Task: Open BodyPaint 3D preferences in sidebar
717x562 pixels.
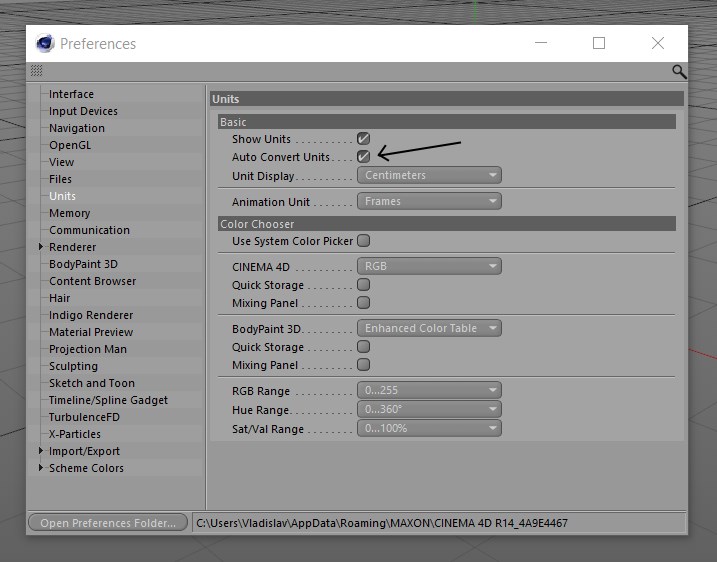Action: click(x=83, y=264)
